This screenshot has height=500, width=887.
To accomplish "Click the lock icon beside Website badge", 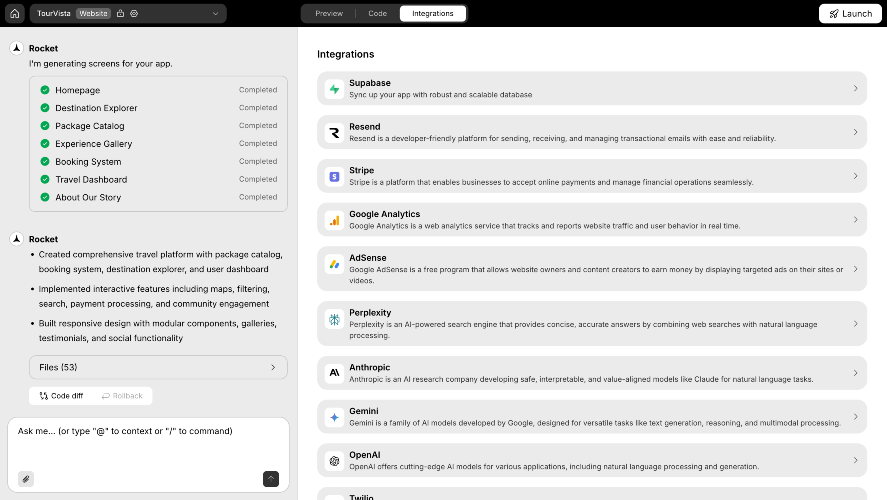I will pos(120,14).
